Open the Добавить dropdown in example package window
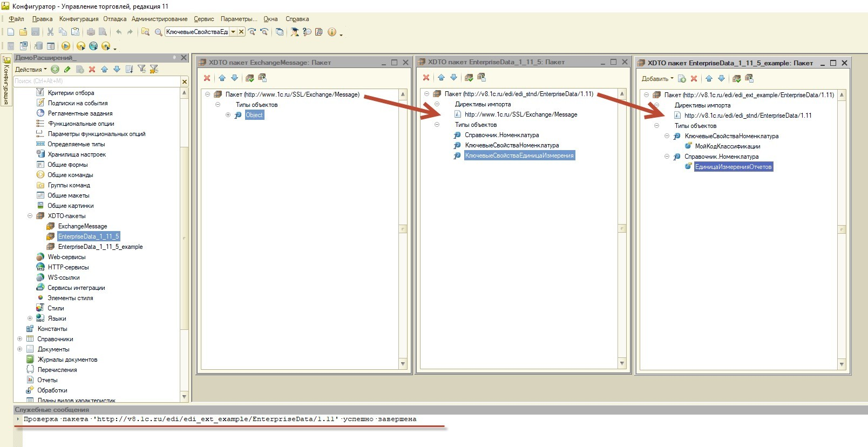The width and height of the screenshot is (868, 447). [x=657, y=79]
